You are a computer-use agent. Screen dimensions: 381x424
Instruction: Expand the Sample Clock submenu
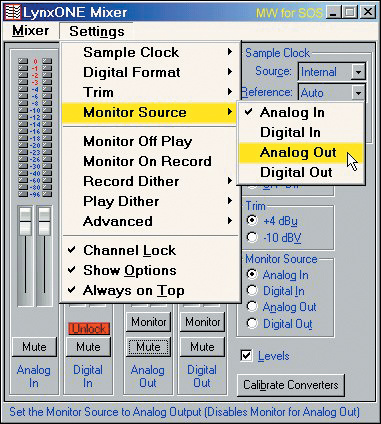point(151,52)
